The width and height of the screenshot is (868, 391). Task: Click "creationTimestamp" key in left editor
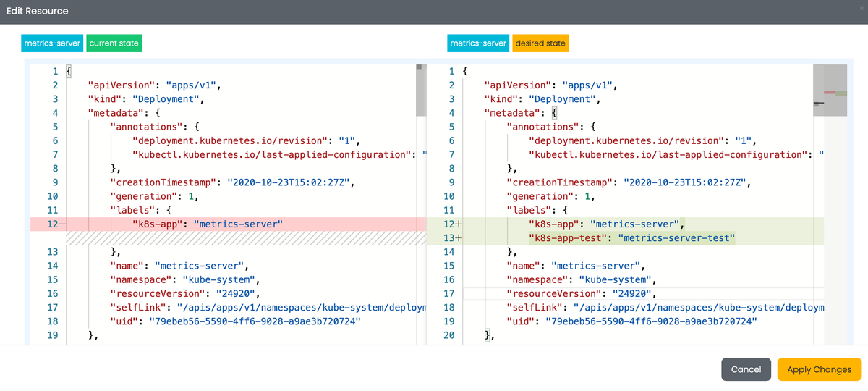[163, 182]
